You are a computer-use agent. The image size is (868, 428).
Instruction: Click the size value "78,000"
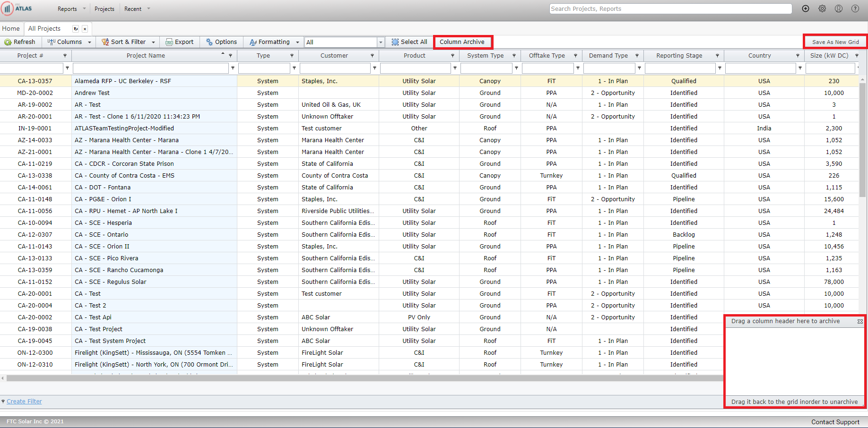[x=833, y=282]
